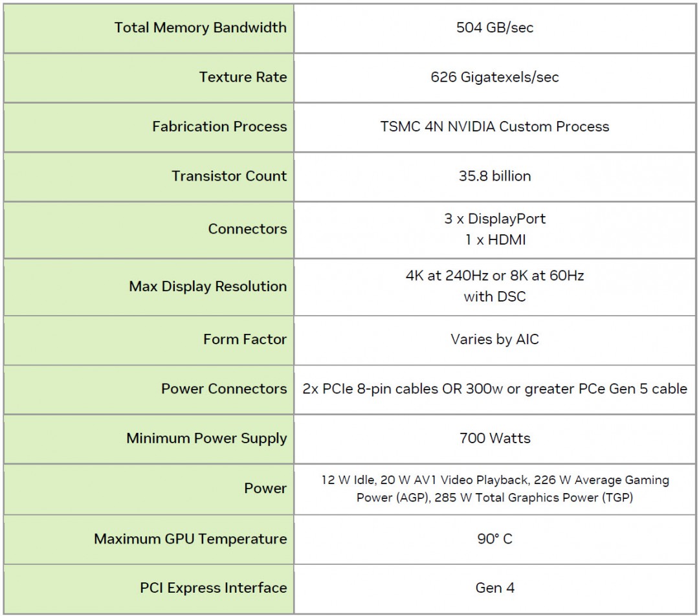
Task: Click the Fabrication Process label
Action: (219, 127)
